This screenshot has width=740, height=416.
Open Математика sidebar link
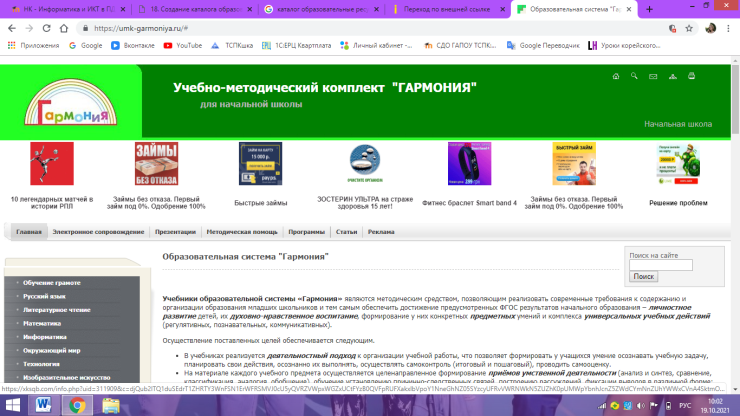(x=42, y=323)
